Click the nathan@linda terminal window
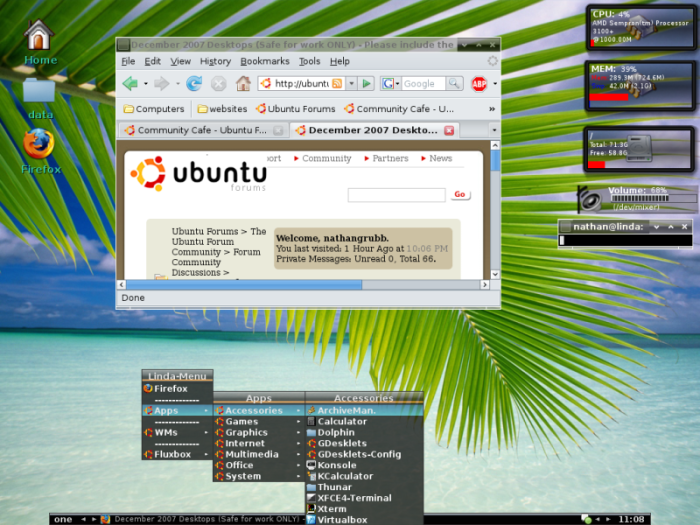 coord(625,234)
